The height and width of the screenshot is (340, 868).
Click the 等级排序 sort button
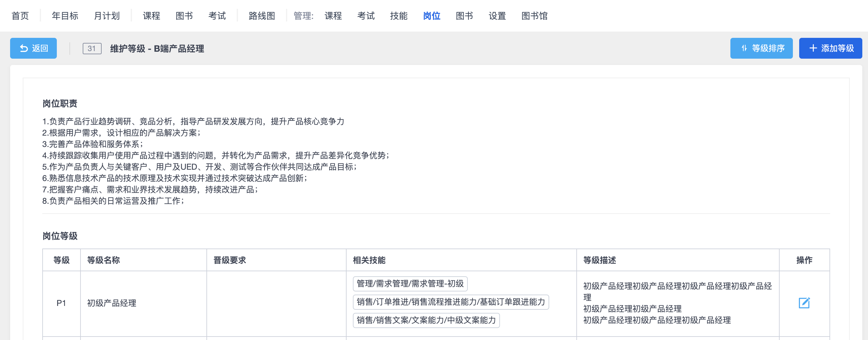tap(761, 48)
